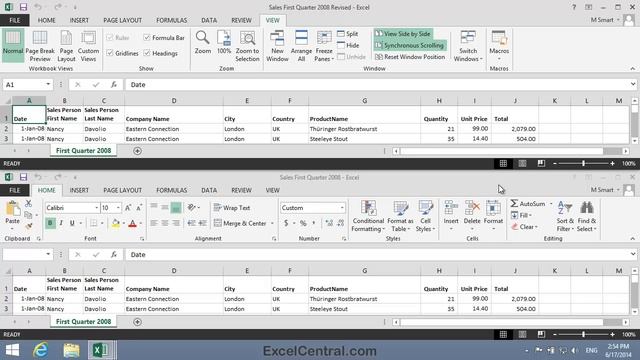Expand Merge & Center dropdown arrow
Viewport: 640px width, 360px height.
tap(272, 223)
